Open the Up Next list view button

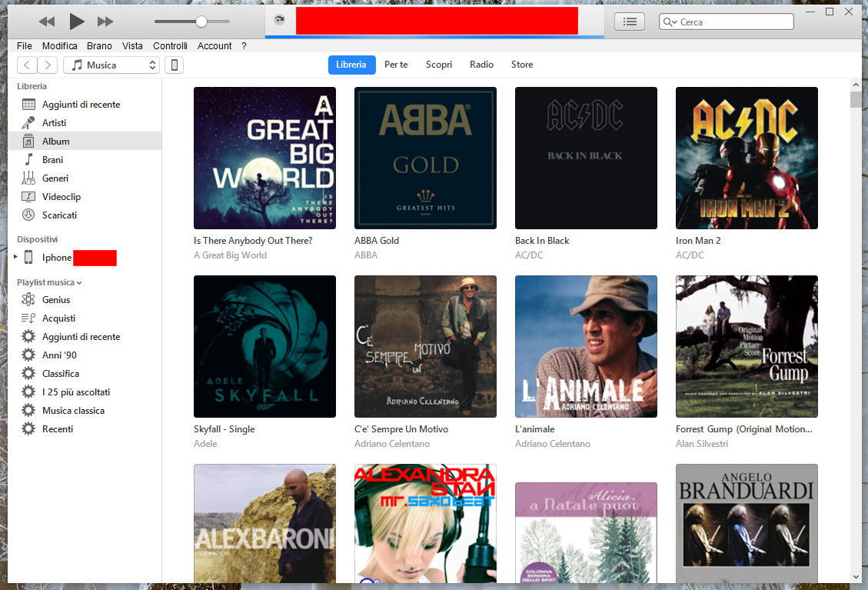pos(630,22)
